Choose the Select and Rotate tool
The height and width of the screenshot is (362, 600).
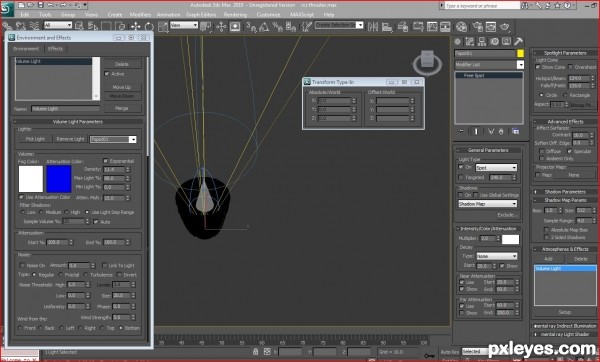[149, 26]
